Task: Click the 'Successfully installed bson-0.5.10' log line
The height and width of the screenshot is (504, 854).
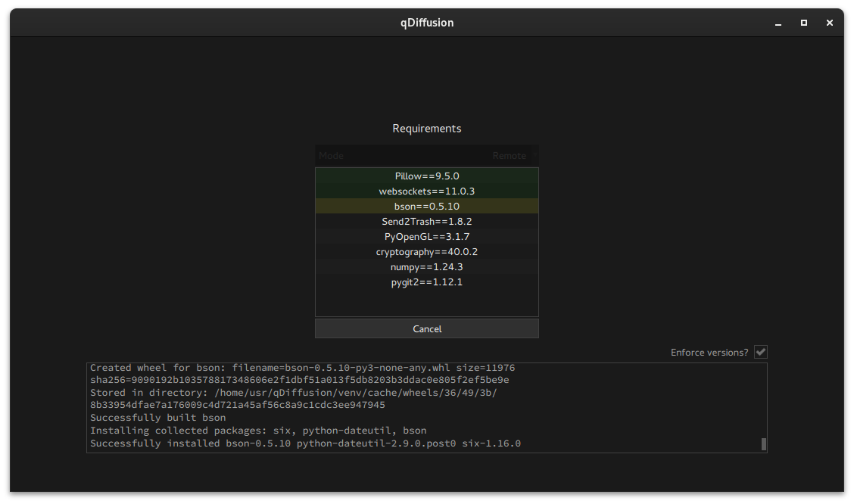Action: pyautogui.click(x=305, y=443)
